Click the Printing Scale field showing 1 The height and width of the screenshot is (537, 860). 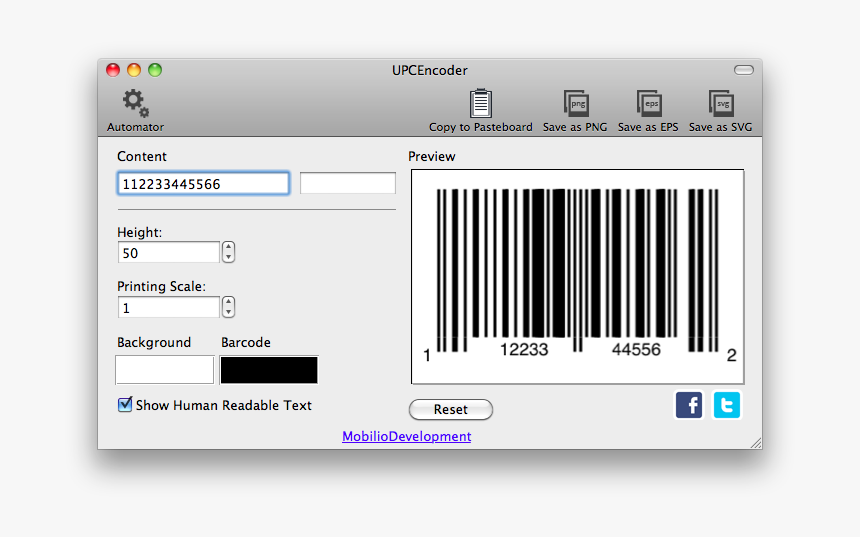(169, 308)
